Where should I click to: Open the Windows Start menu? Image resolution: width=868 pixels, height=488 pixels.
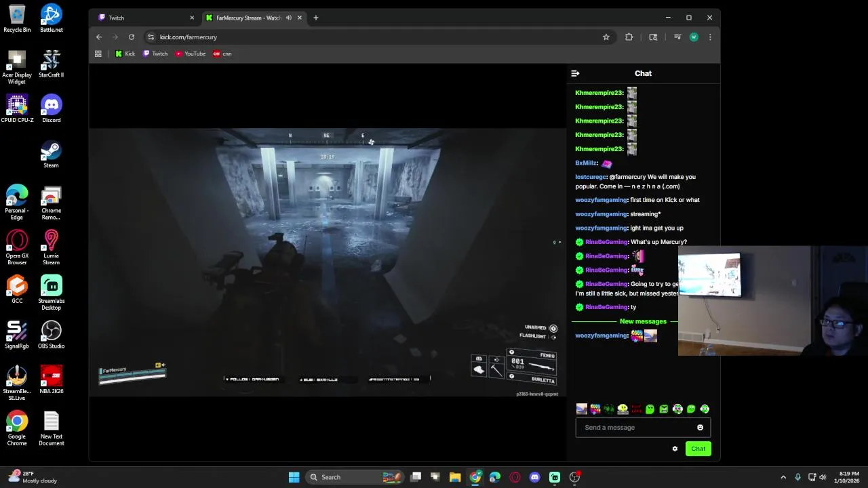(294, 477)
